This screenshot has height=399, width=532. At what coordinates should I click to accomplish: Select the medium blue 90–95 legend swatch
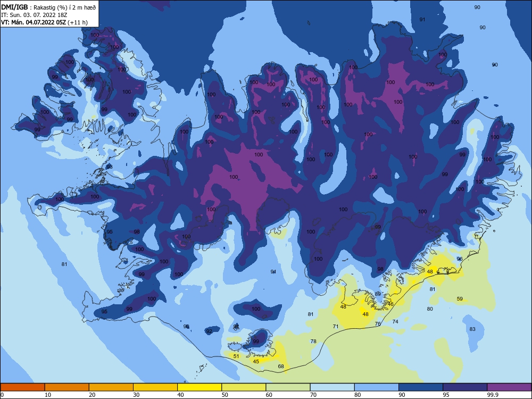pos(421,387)
